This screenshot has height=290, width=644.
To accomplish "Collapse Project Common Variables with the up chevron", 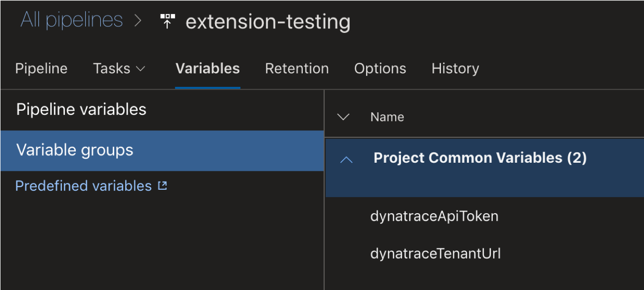I will pos(346,160).
